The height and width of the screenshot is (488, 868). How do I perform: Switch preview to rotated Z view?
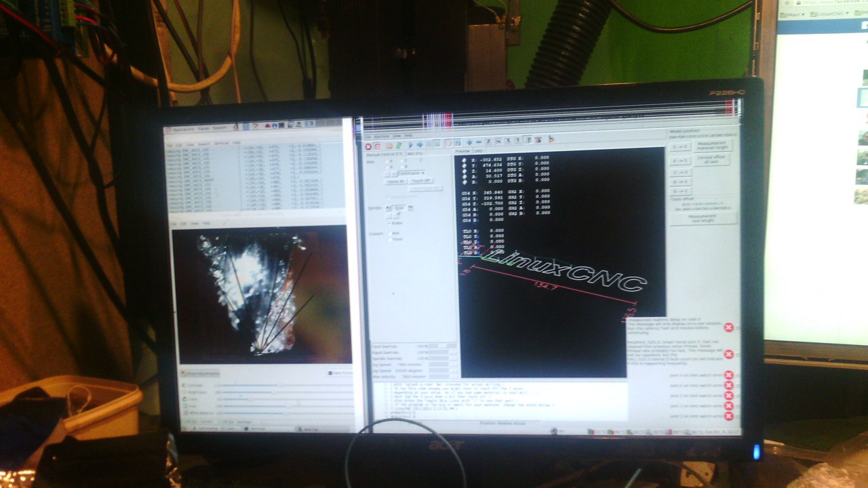point(498,140)
